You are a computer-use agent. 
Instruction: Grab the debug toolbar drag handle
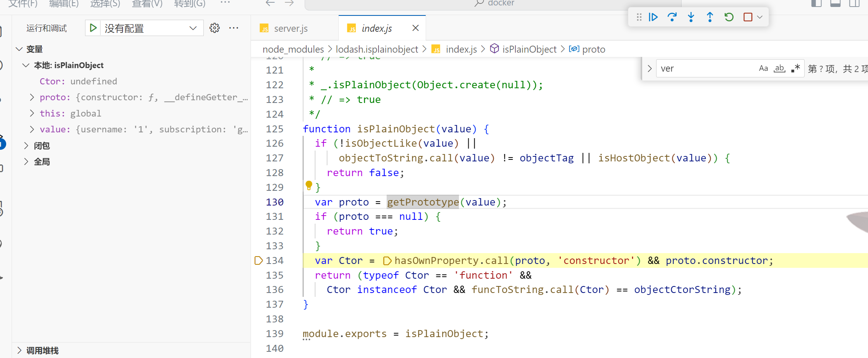click(x=639, y=17)
